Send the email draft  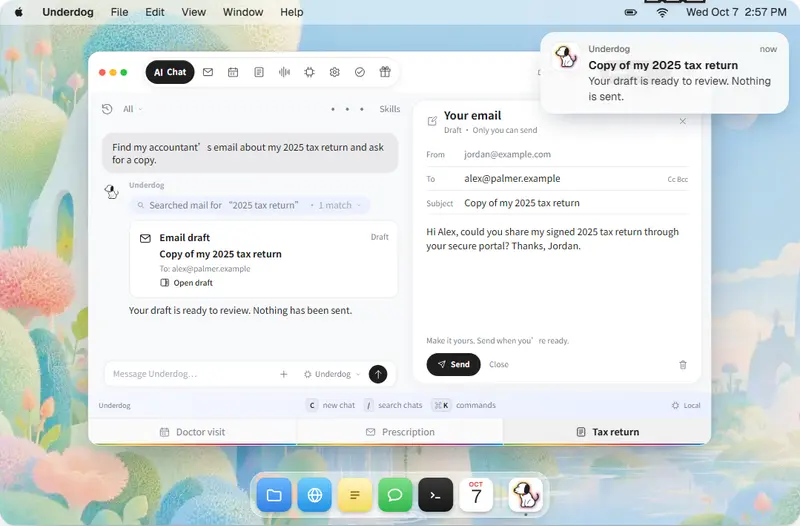coord(454,364)
